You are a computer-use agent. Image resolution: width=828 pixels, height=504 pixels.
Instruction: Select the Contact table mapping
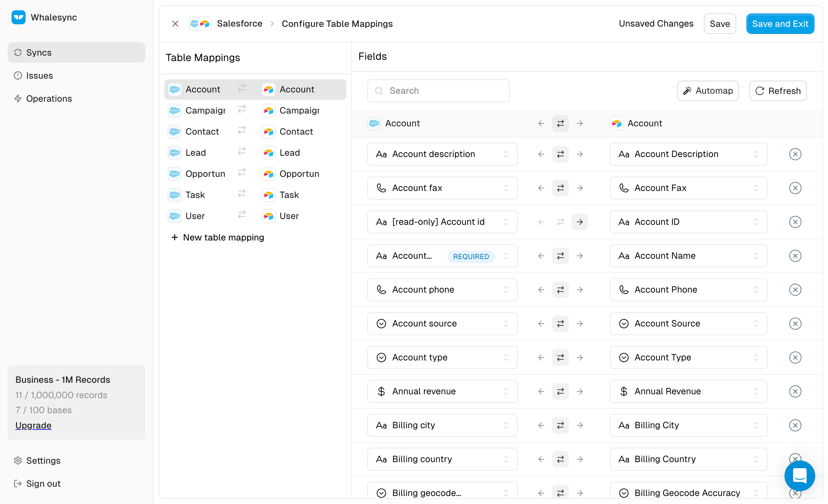255,131
